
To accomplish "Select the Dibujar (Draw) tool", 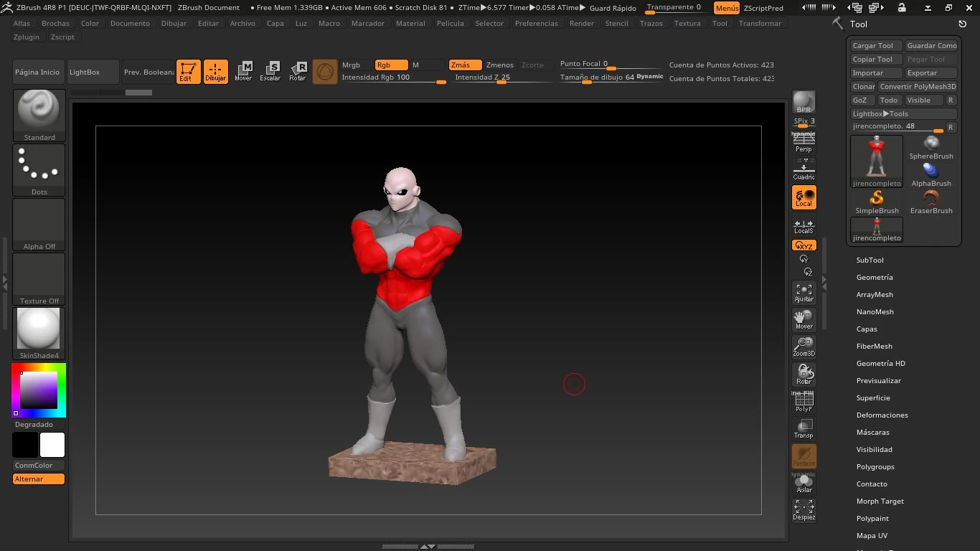I will (216, 72).
